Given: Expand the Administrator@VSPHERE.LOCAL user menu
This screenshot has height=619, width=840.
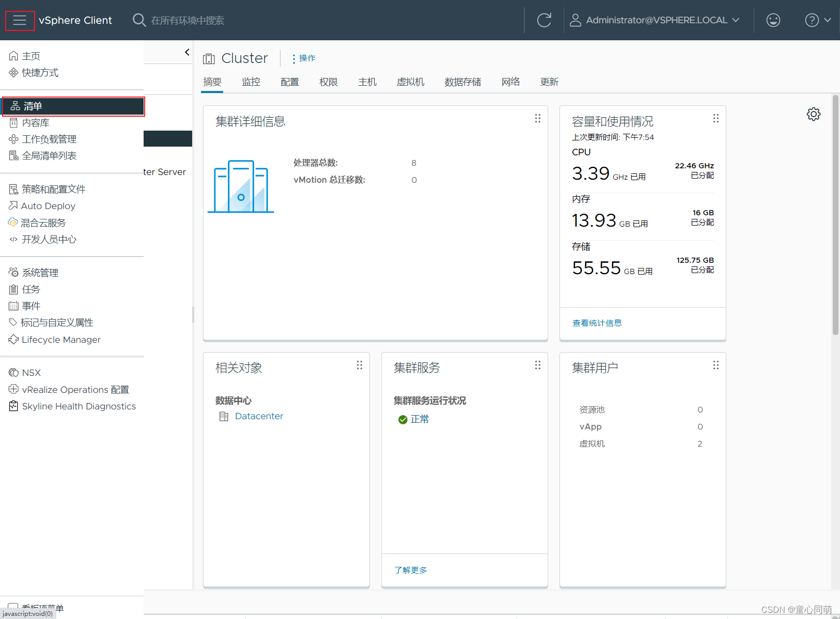Looking at the screenshot, I should coord(654,20).
